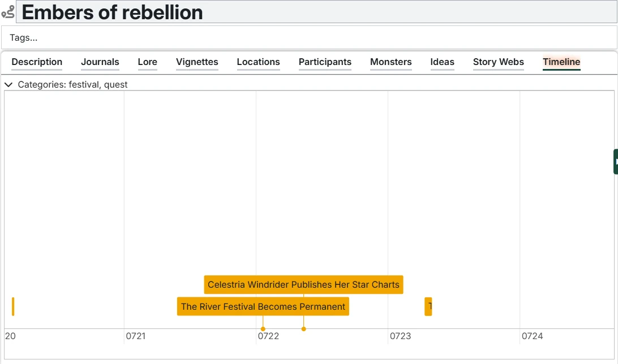Click the partially visible event near 0723
This screenshot has width=618, height=364.
(428, 307)
